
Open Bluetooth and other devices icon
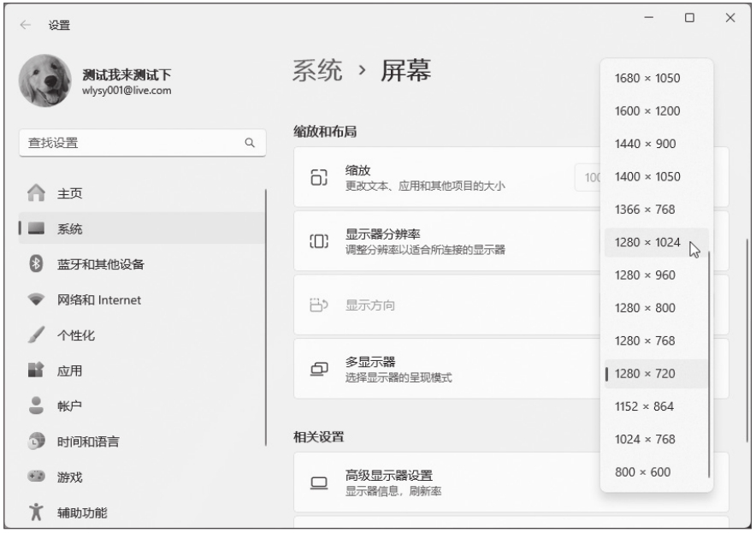click(x=35, y=264)
